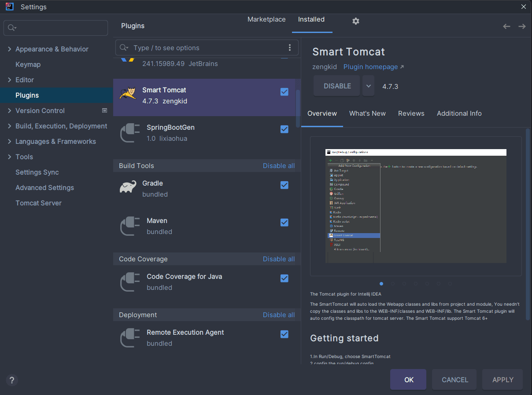
Task: Click the Smart Tomcat cat icon
Action: (128, 94)
